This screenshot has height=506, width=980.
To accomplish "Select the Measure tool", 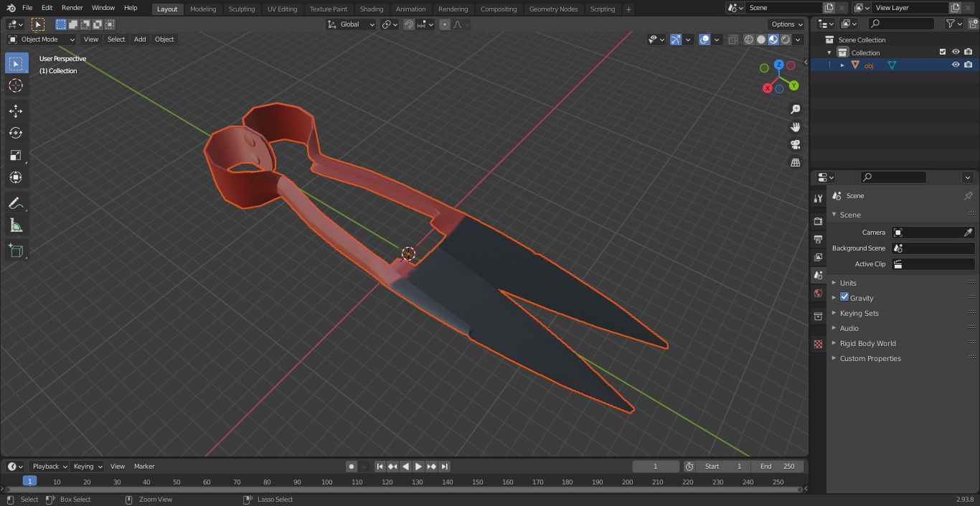I will 16,226.
